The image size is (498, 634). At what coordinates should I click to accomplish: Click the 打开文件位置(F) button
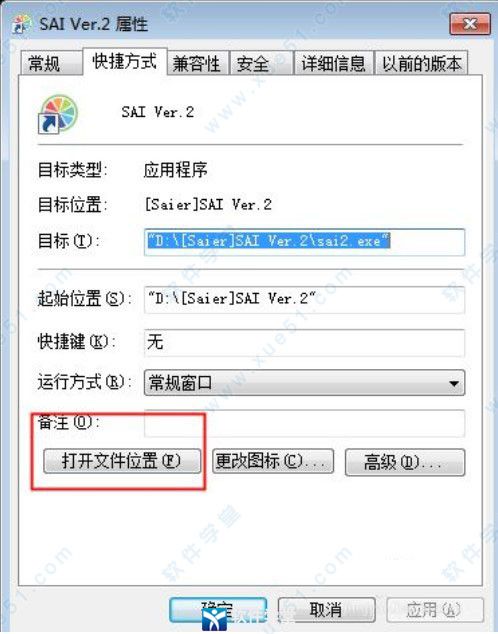(x=122, y=461)
